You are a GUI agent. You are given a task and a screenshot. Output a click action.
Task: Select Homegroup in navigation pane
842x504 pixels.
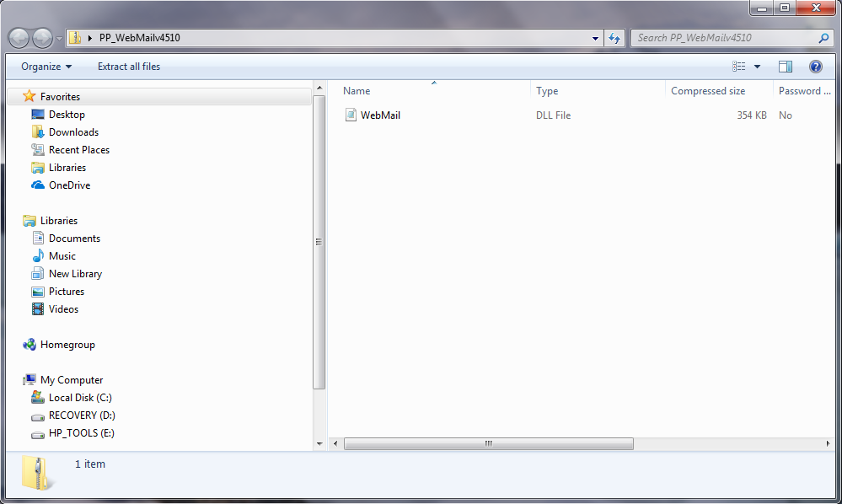pos(67,345)
